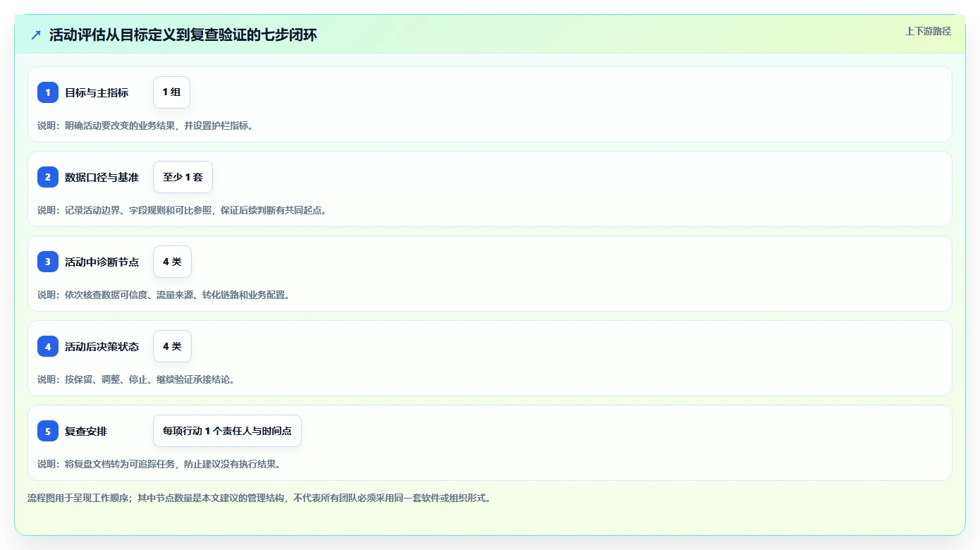The height and width of the screenshot is (550, 980).
Task: Click the 至少 1 套 value chip
Action: tap(183, 177)
